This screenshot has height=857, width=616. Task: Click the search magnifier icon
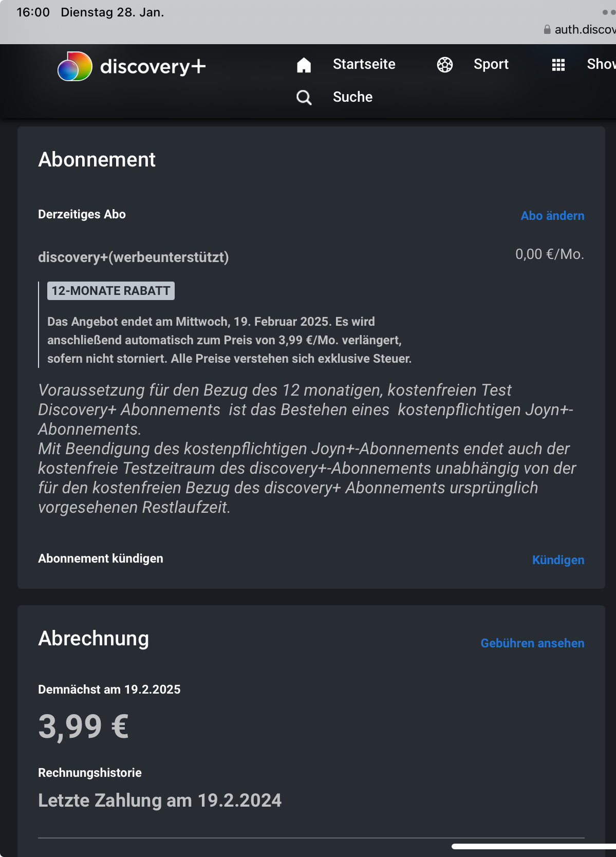click(x=304, y=97)
